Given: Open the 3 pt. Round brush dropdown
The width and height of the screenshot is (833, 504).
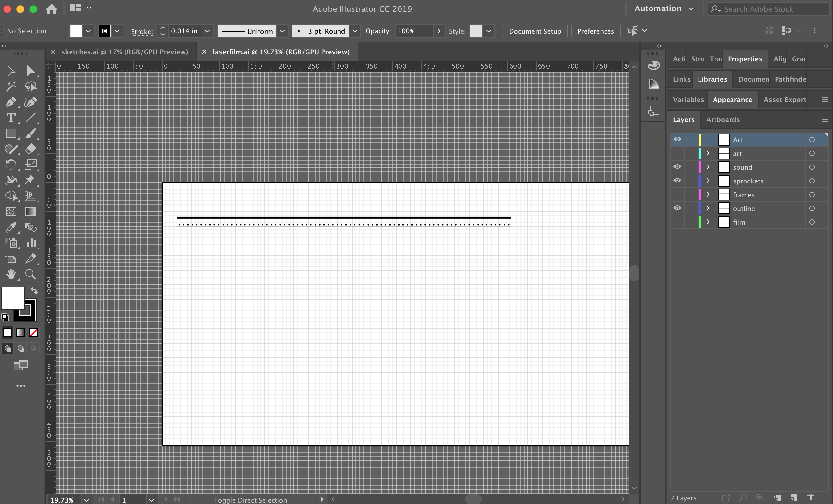Looking at the screenshot, I should pyautogui.click(x=354, y=31).
